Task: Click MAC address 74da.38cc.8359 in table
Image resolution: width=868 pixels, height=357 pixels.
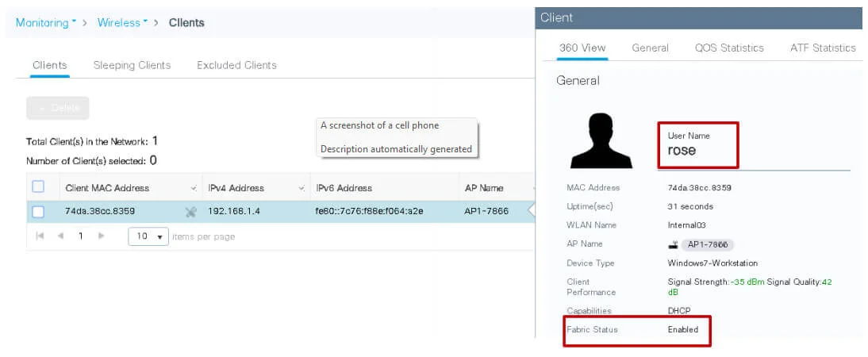Action: pos(100,211)
